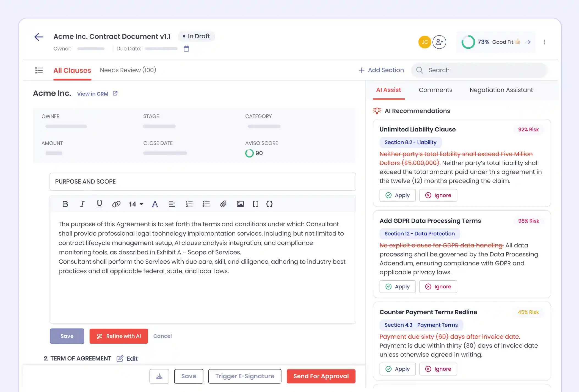Click the numbered list icon

click(x=189, y=204)
